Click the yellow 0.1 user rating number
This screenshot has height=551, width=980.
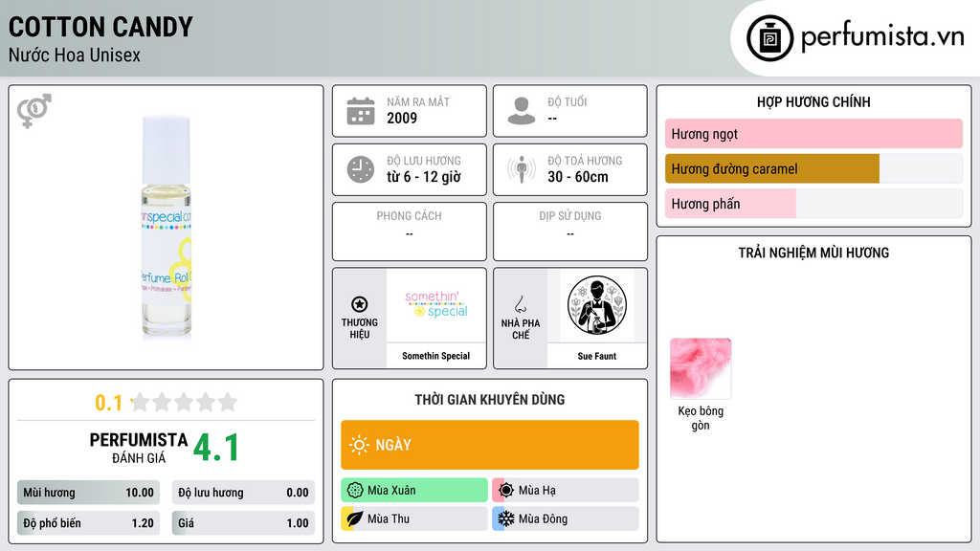108,403
